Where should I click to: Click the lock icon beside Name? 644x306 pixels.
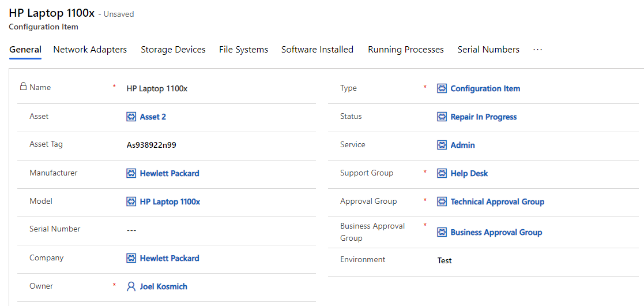tap(24, 87)
